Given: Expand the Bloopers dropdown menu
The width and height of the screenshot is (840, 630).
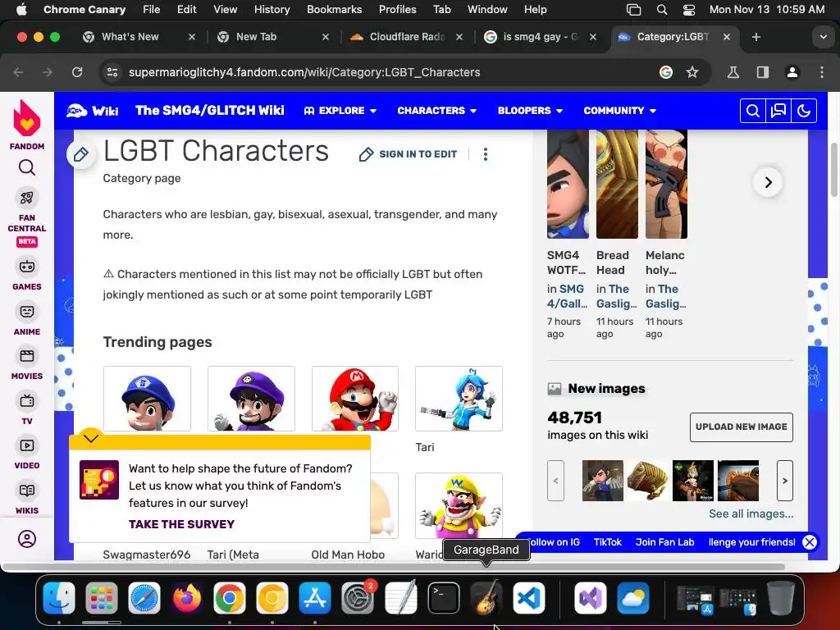Looking at the screenshot, I should (x=530, y=111).
